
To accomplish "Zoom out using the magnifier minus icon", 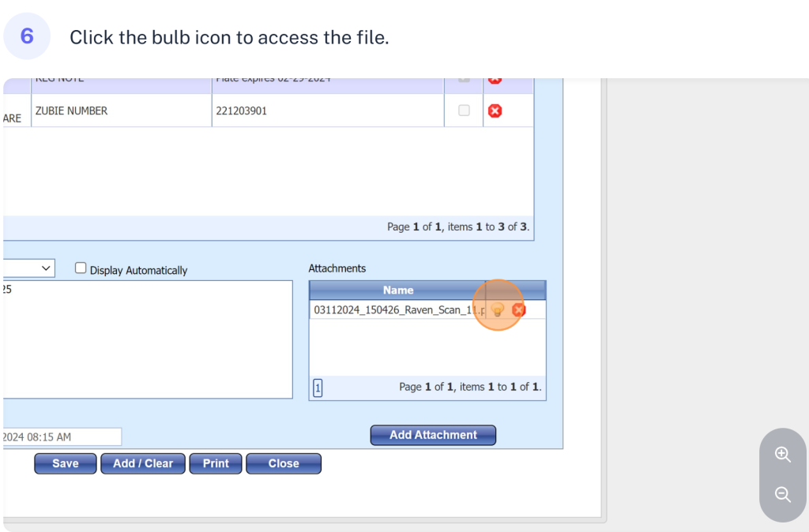I will coord(783,494).
